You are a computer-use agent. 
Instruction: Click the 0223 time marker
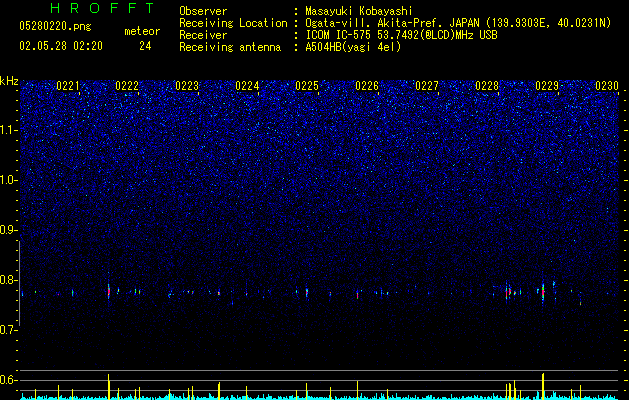click(187, 86)
